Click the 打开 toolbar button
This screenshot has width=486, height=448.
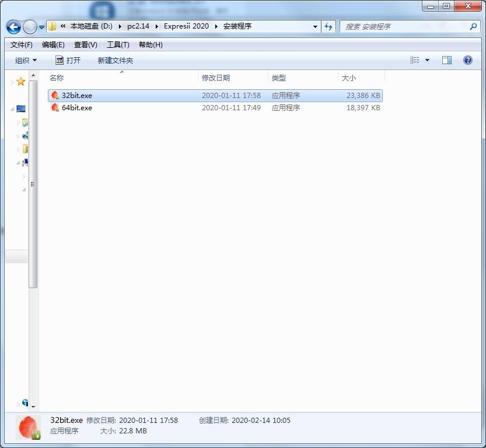pos(68,61)
